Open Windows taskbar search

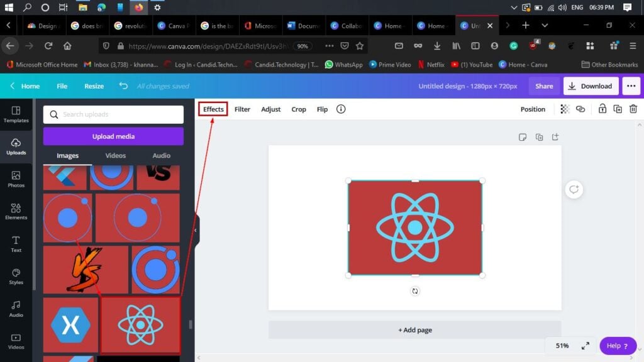pyautogui.click(x=27, y=8)
